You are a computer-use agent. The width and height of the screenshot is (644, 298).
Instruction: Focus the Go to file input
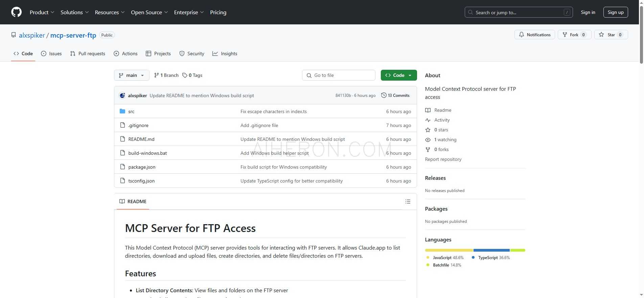pos(339,75)
